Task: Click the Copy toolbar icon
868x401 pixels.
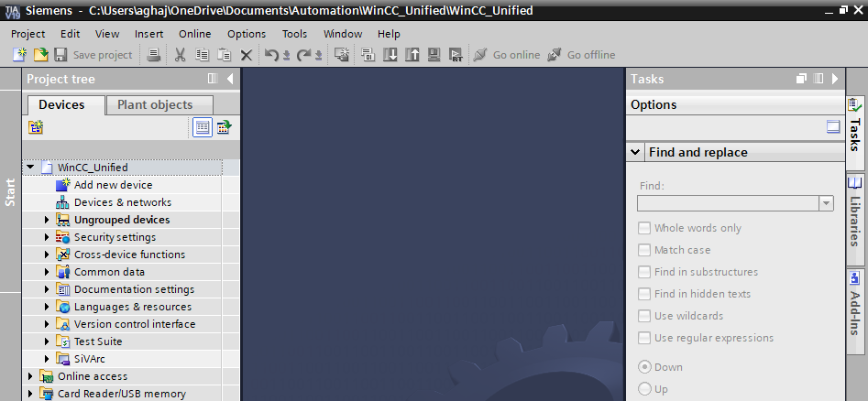Action: tap(202, 54)
